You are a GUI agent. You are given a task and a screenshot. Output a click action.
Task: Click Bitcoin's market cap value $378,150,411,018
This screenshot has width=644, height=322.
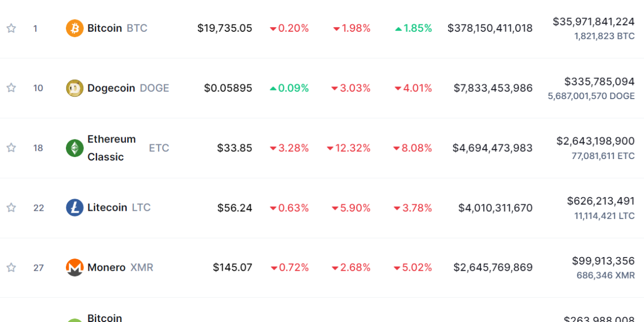click(x=490, y=28)
